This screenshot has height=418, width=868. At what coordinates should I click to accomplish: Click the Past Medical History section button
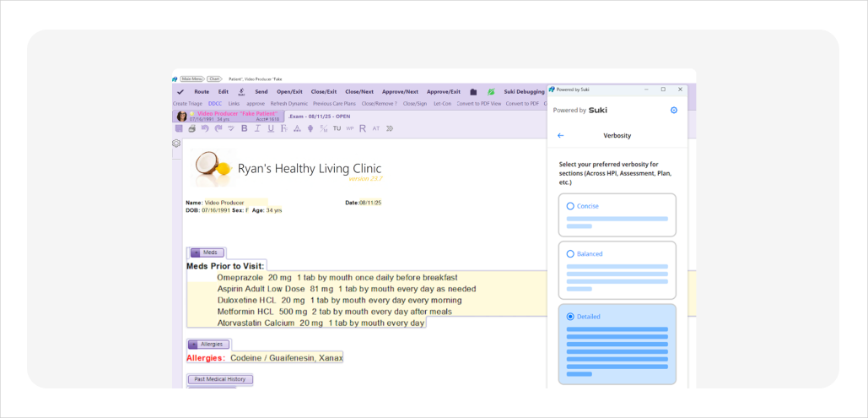219,379
